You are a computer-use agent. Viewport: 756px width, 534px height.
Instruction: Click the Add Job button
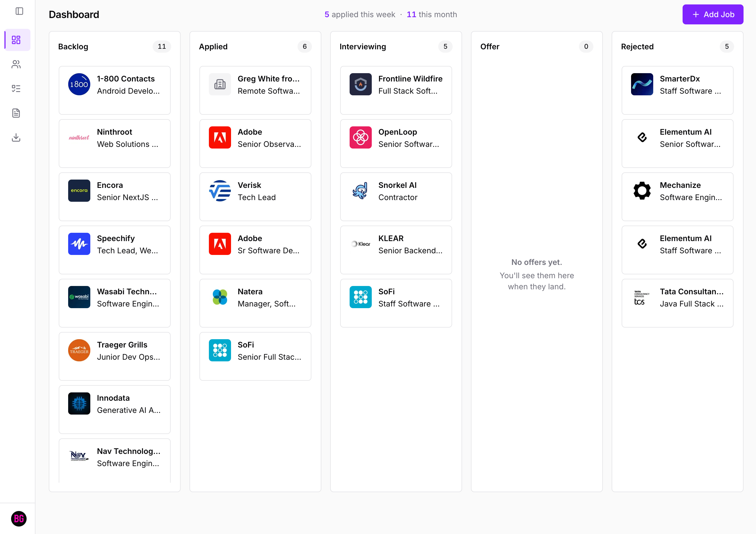coord(713,14)
